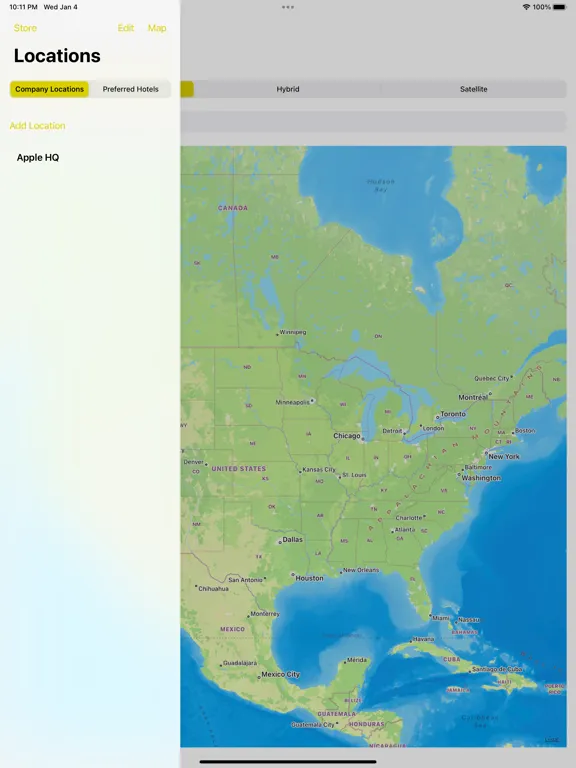
Task: Click Dallas city label on map
Action: pos(292,539)
